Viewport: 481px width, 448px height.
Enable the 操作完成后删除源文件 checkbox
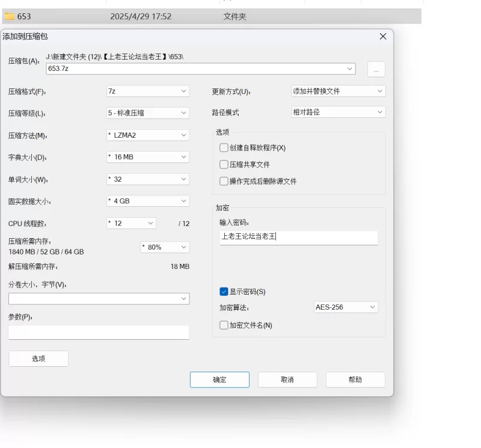click(224, 181)
